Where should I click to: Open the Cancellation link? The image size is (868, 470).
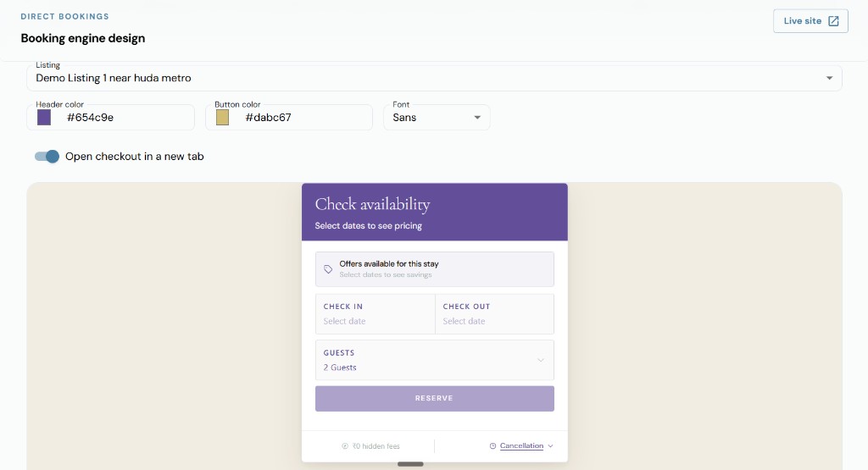521,445
